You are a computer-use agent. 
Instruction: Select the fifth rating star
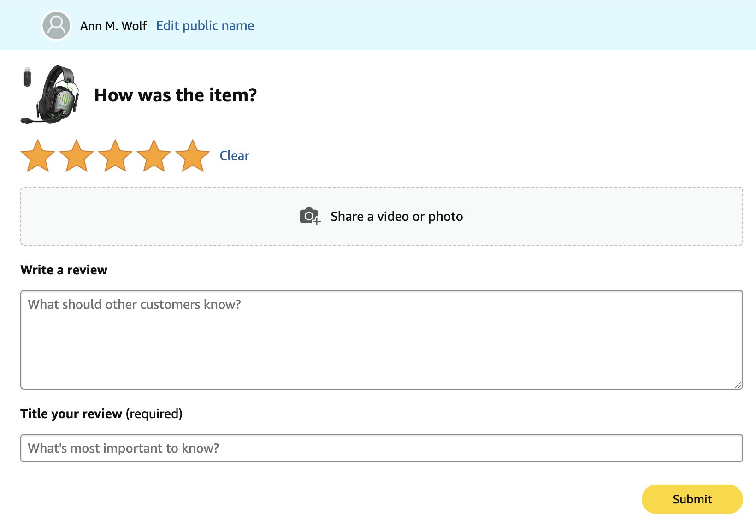[193, 156]
